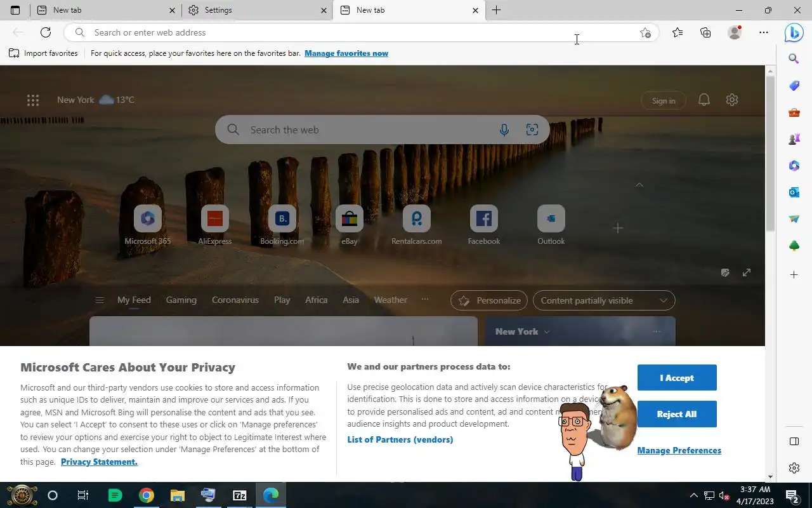This screenshot has width=812, height=508.
Task: Open the Rentalcars.com quick link
Action: tap(416, 225)
